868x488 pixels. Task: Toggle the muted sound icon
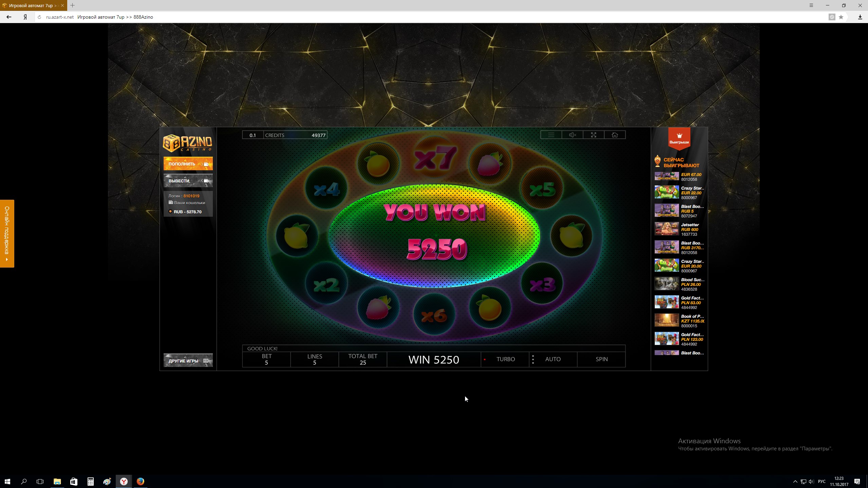pyautogui.click(x=572, y=135)
